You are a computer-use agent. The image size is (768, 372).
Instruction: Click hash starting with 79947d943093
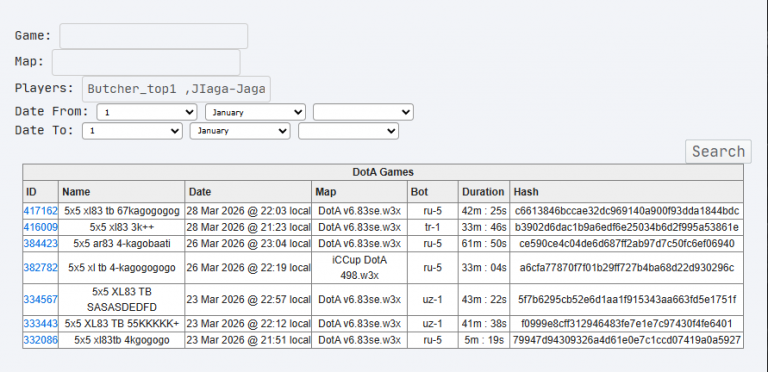pyautogui.click(x=626, y=340)
